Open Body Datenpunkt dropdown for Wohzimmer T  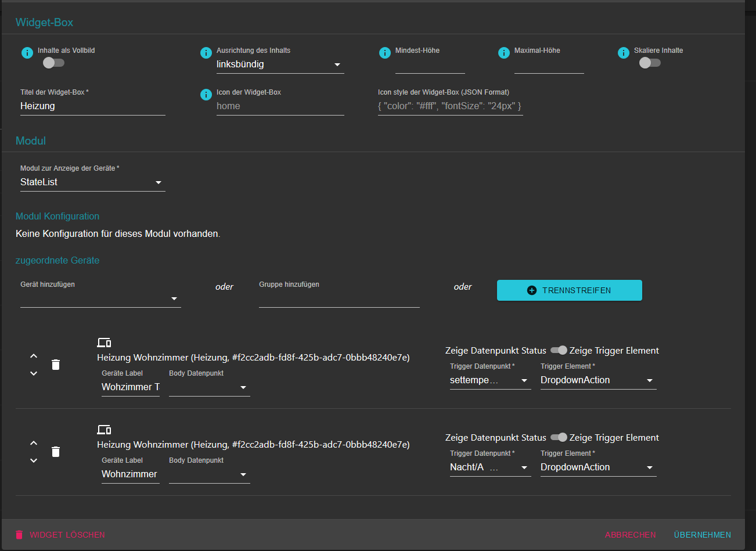coord(210,387)
